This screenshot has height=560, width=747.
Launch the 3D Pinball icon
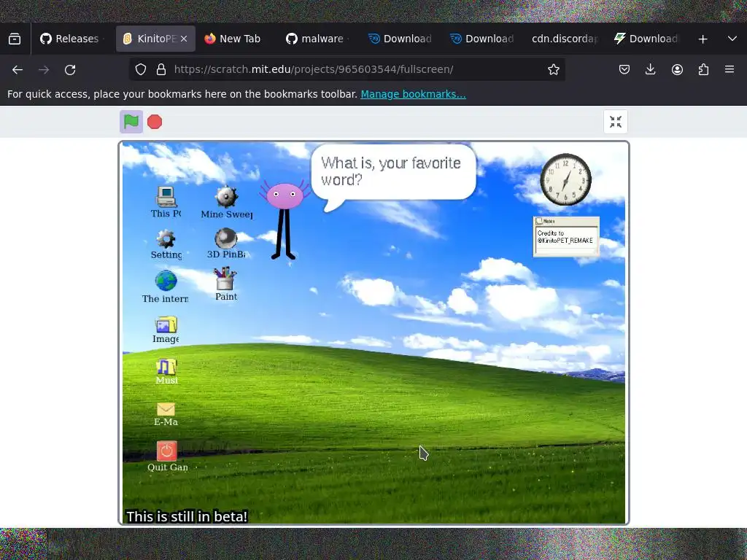pyautogui.click(x=226, y=244)
